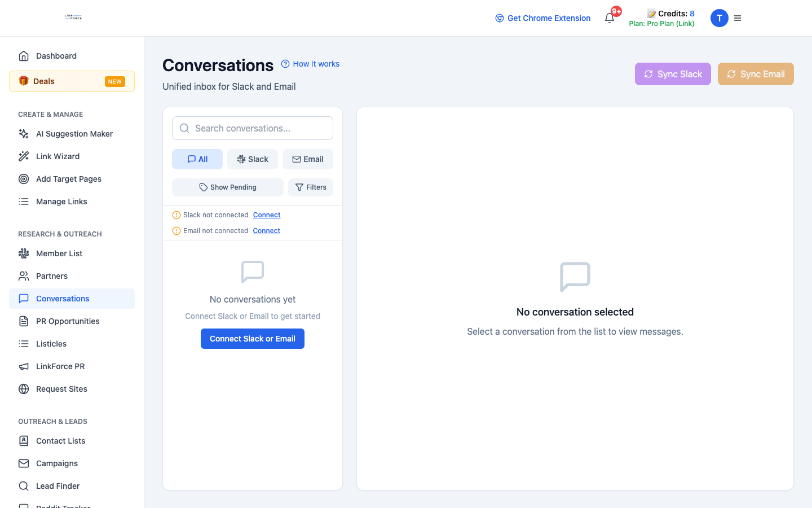Open PR Opportunities
The width and height of the screenshot is (812, 508).
pos(72,321)
